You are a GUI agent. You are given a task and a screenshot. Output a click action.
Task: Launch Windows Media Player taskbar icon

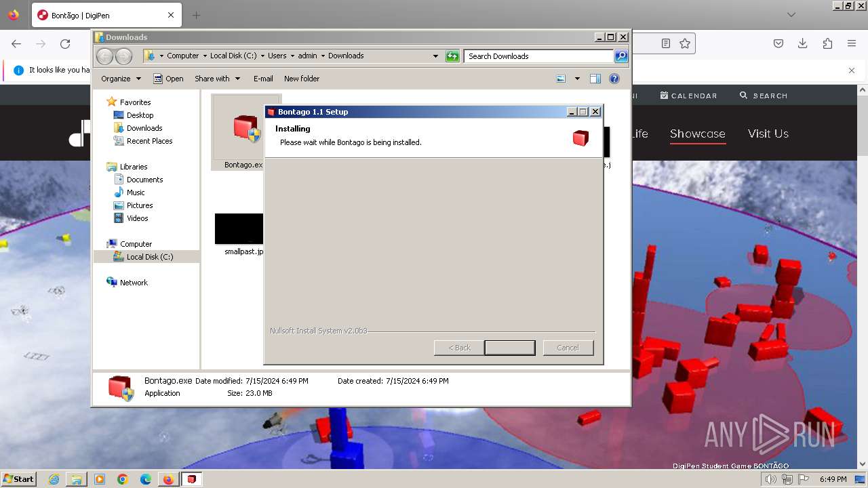(100, 479)
